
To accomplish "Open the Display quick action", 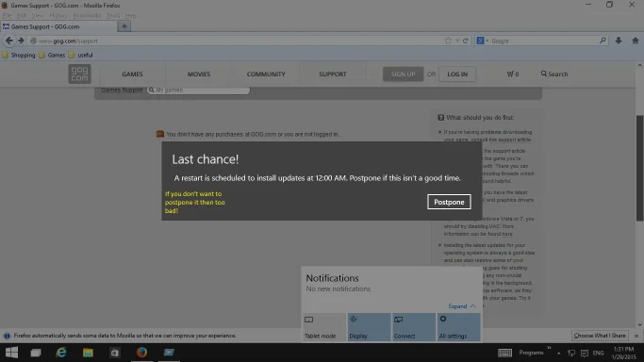I will pyautogui.click(x=369, y=327).
